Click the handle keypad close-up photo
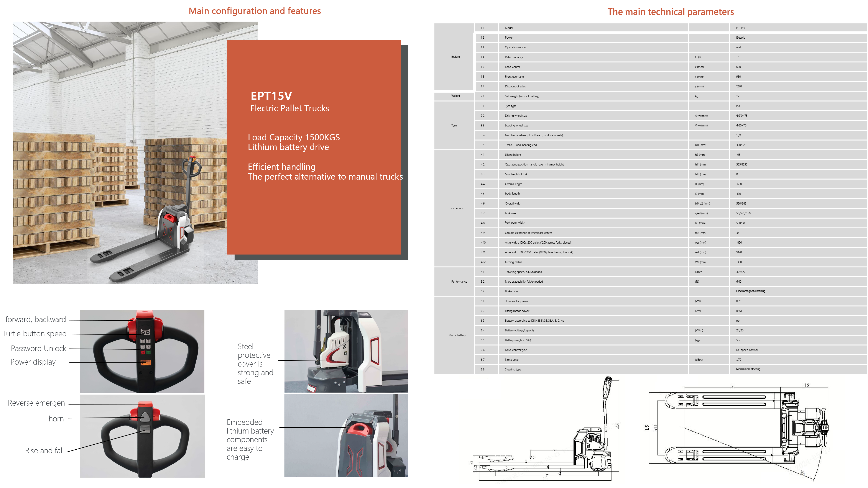 coord(142,351)
